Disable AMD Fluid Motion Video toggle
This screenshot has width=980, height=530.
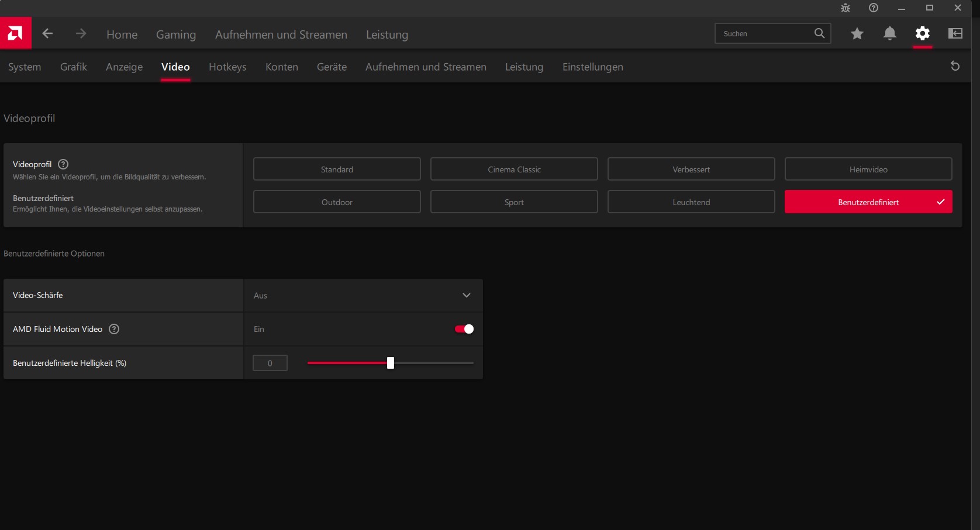point(464,329)
